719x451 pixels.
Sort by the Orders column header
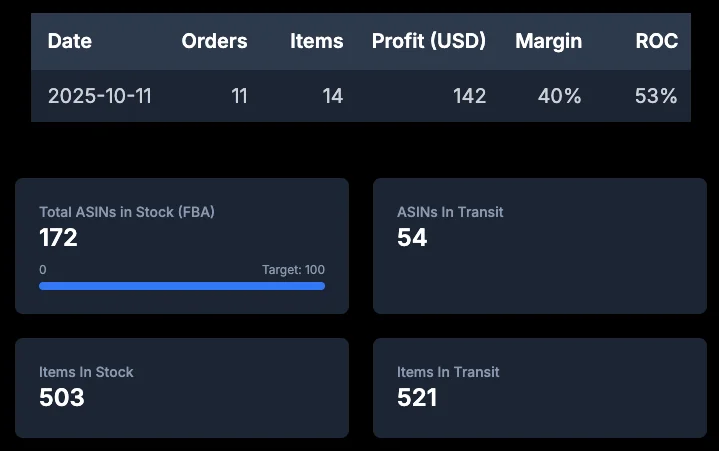(x=214, y=41)
